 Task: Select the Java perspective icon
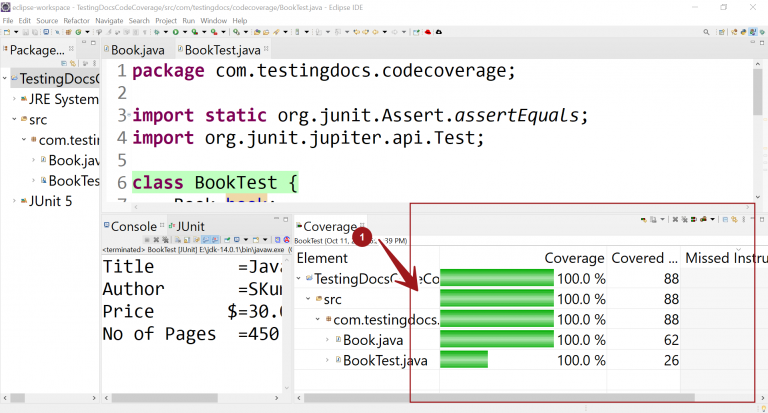point(753,32)
